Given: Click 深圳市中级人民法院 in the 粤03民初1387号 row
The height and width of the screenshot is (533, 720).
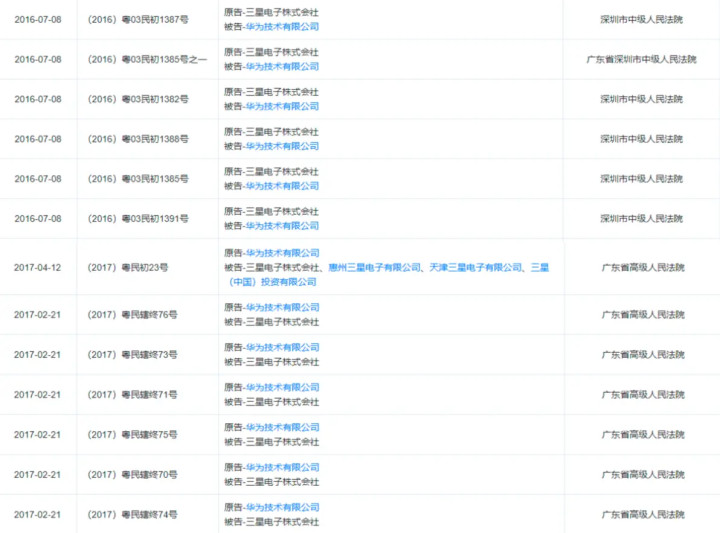Looking at the screenshot, I should [641, 20].
